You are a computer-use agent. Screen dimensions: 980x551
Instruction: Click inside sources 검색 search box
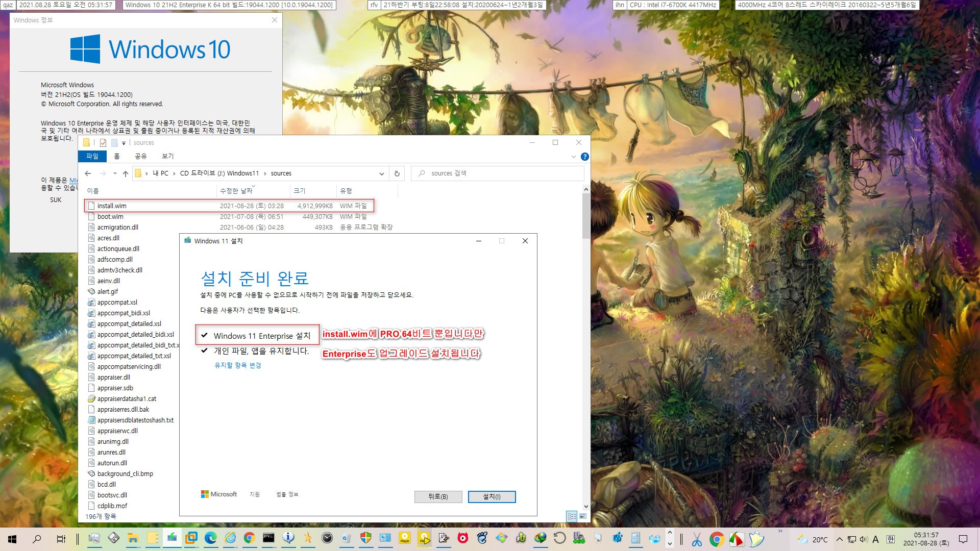[498, 173]
